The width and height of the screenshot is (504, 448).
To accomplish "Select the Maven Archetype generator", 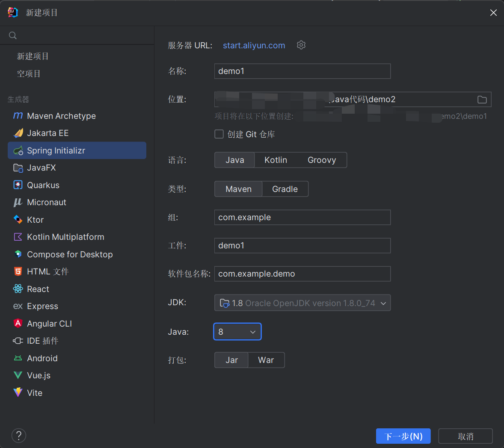I will (x=61, y=116).
